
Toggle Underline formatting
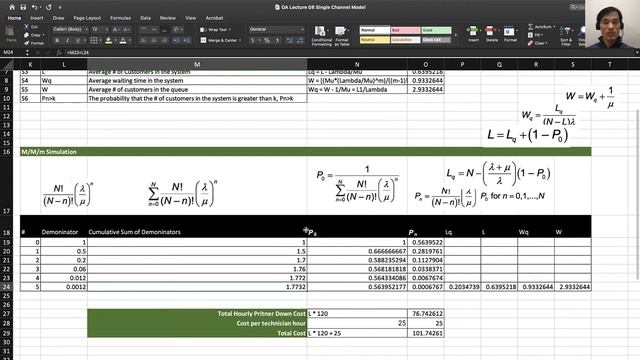coord(78,40)
